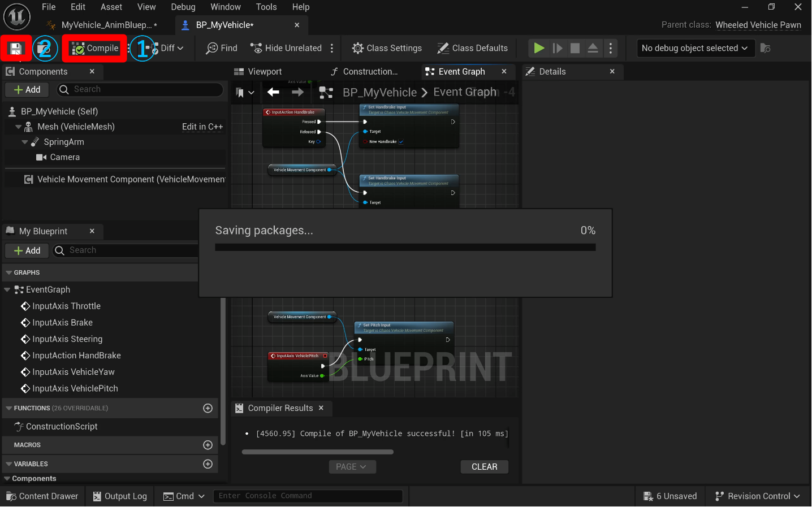
Task: Click the Edit in C++ link
Action: [202, 127]
